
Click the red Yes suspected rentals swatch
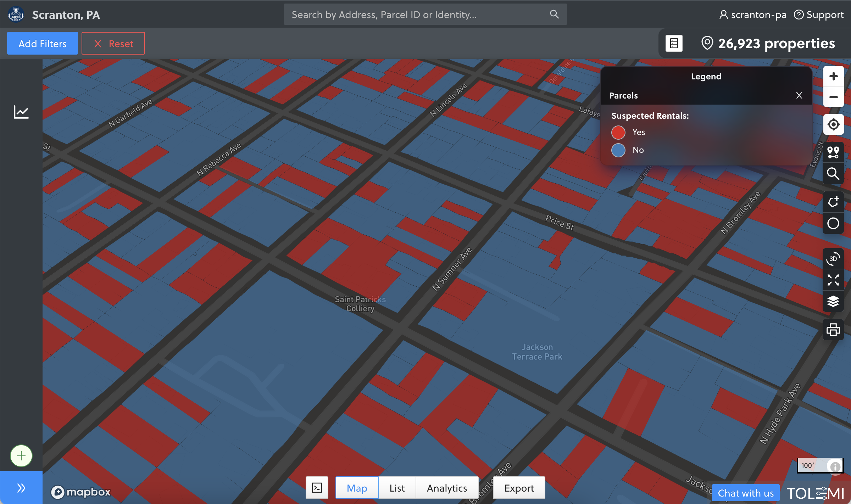click(x=618, y=132)
